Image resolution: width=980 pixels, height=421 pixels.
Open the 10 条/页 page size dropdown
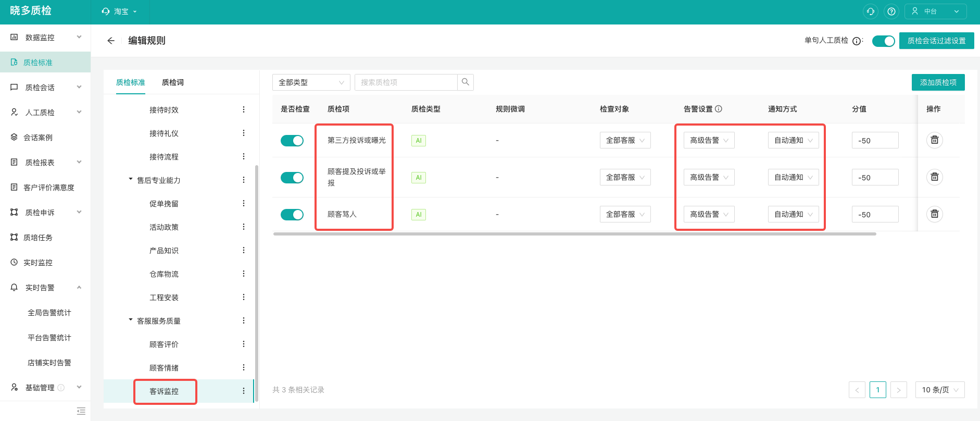(940, 390)
